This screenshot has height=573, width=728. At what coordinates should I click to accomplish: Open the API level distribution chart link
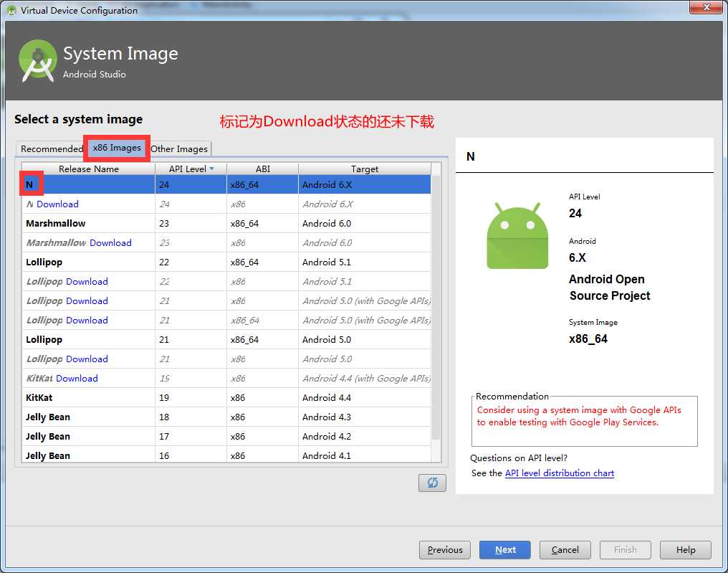pyautogui.click(x=560, y=473)
